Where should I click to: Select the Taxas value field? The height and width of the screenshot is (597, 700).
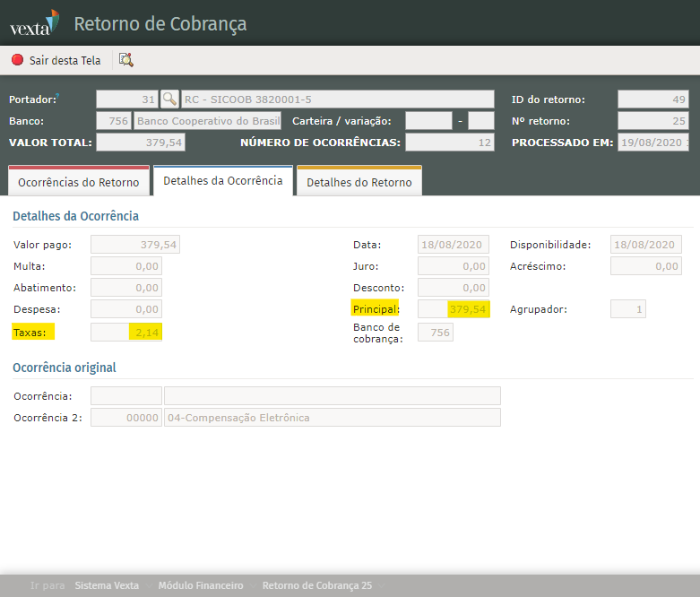coord(126,333)
